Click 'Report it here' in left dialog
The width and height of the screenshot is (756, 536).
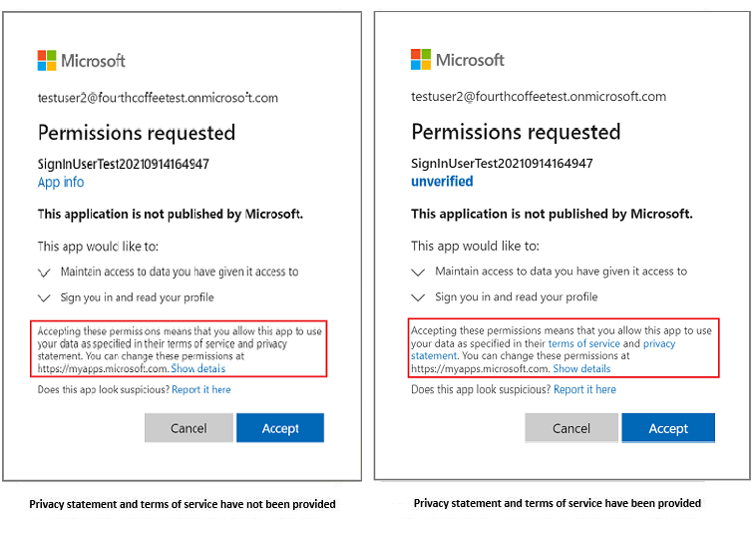click(x=200, y=390)
